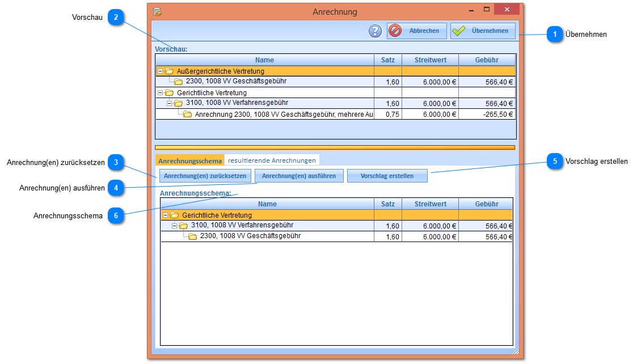Viewport: 637px width, 364px height.
Task: Click Vorschlag erstellen button
Action: [x=387, y=176]
